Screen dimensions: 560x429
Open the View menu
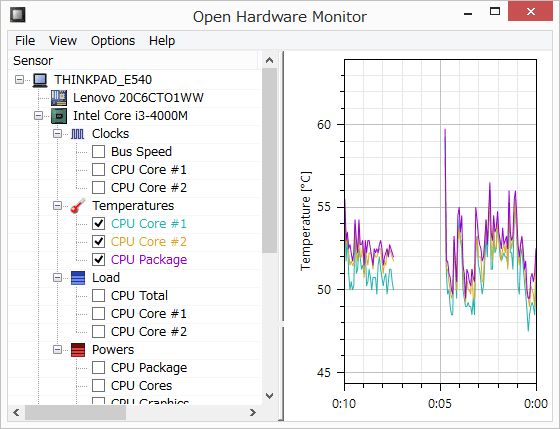coord(63,41)
